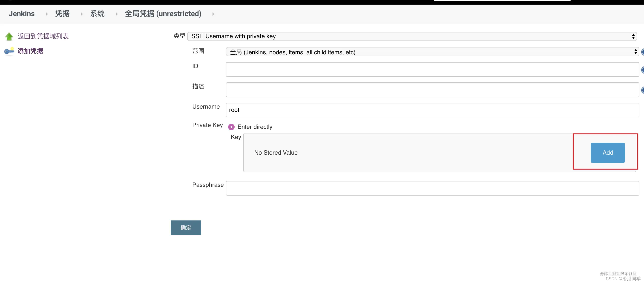Click the Private Key label
Viewport: 644px width, 283px height.
[x=207, y=125]
